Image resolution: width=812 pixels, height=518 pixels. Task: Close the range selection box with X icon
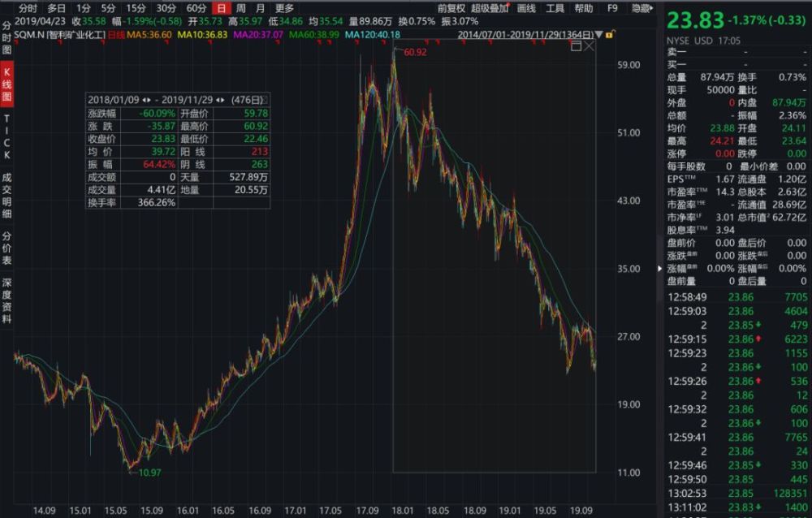pos(590,46)
